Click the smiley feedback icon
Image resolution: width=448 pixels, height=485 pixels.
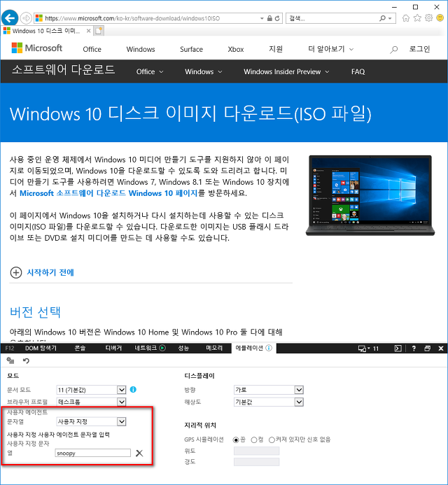(x=440, y=18)
